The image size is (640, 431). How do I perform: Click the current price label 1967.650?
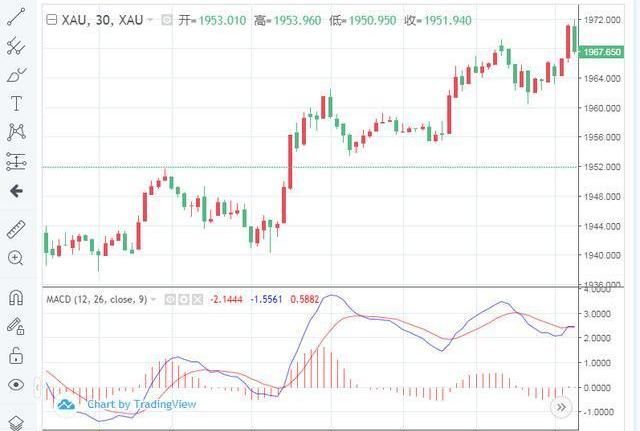(x=602, y=52)
